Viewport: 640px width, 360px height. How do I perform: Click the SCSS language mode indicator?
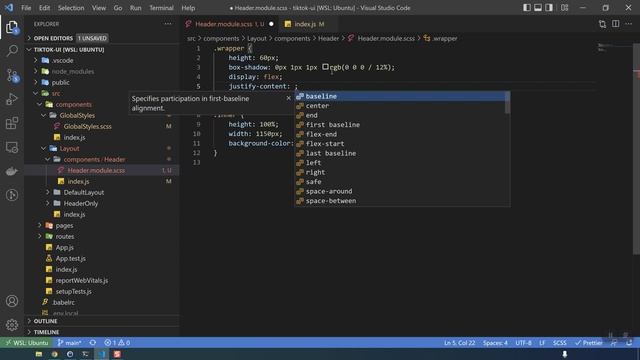click(x=560, y=343)
